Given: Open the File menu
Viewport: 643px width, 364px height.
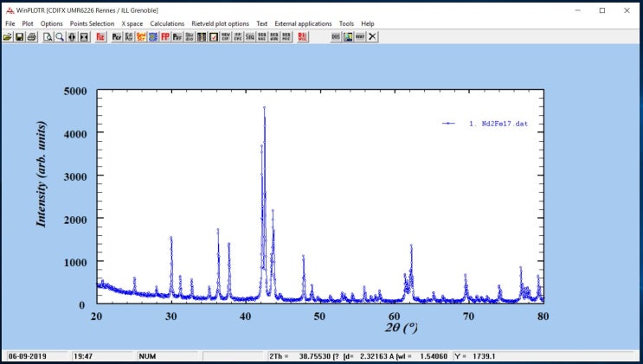Looking at the screenshot, I should pyautogui.click(x=10, y=23).
